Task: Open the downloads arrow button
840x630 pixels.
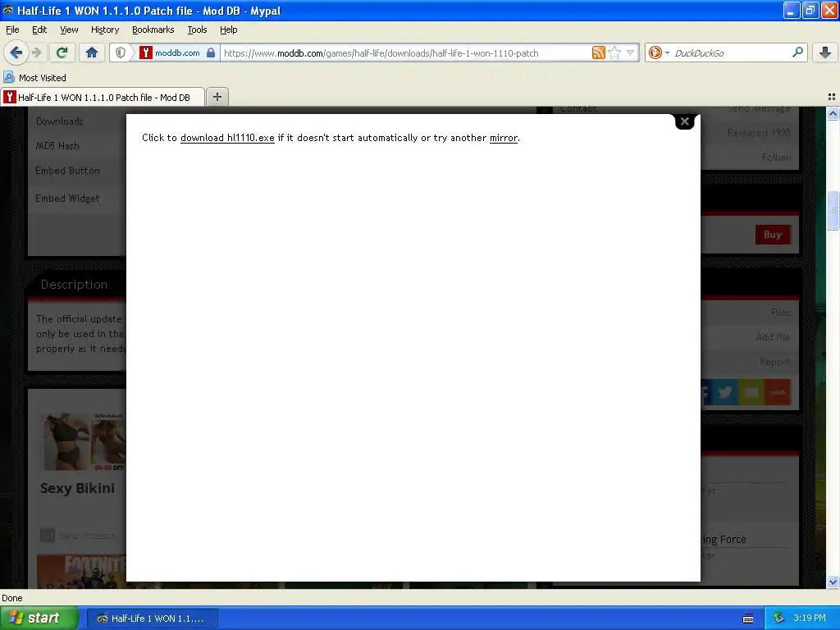Action: pos(825,52)
